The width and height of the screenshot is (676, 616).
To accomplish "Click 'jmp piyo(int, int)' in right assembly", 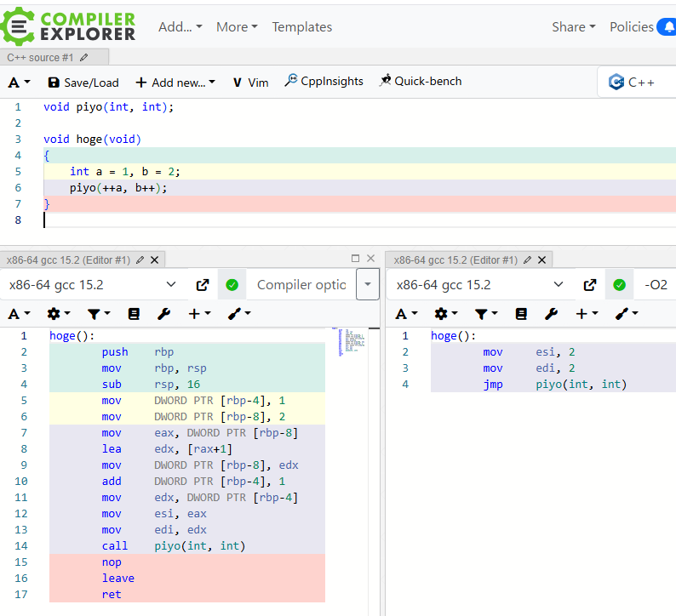I will (555, 385).
